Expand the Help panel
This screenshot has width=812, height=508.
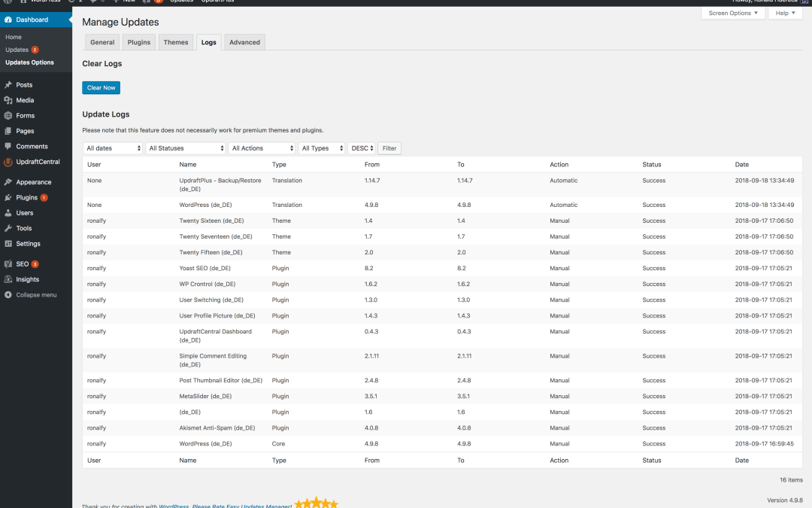coord(785,13)
